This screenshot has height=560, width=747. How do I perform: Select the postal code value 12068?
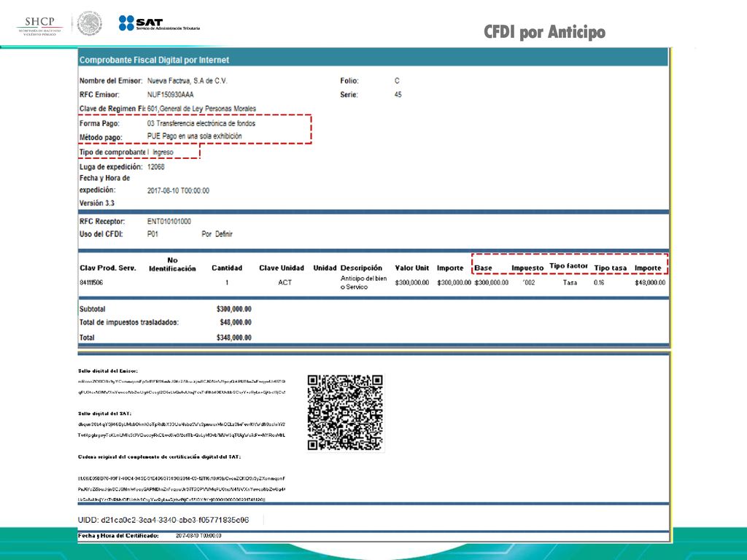click(156, 167)
